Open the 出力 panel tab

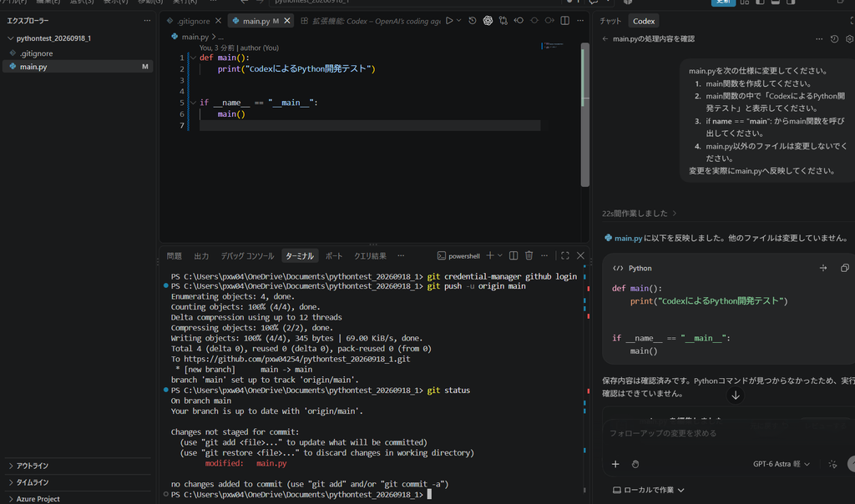point(201,256)
